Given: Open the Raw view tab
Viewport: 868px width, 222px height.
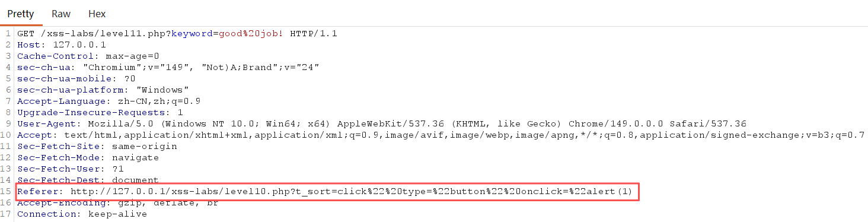Looking at the screenshot, I should point(61,13).
